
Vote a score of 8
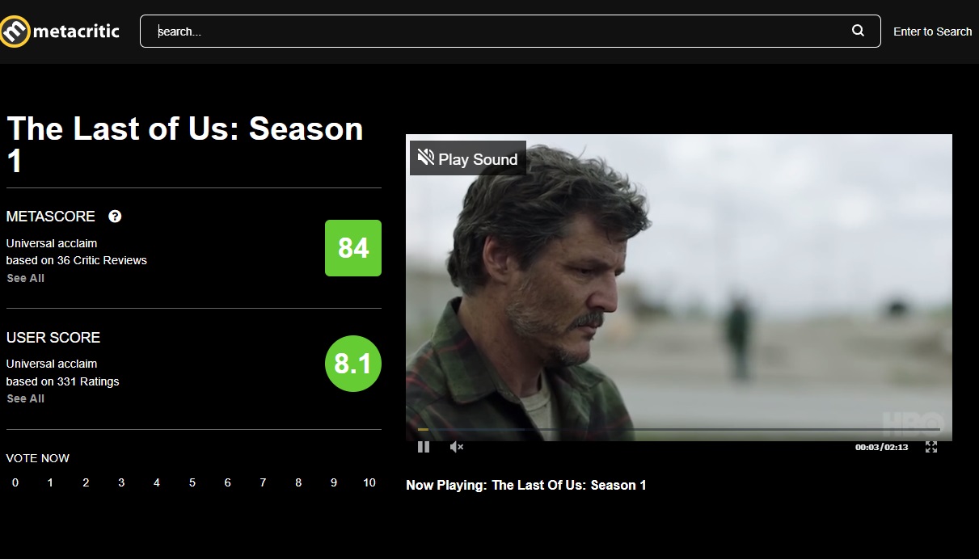[298, 482]
